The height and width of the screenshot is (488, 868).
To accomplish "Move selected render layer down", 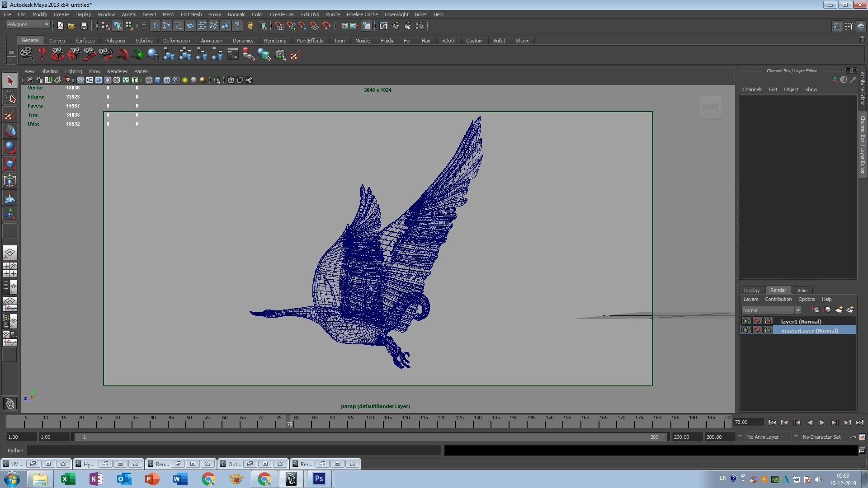I will click(x=827, y=310).
